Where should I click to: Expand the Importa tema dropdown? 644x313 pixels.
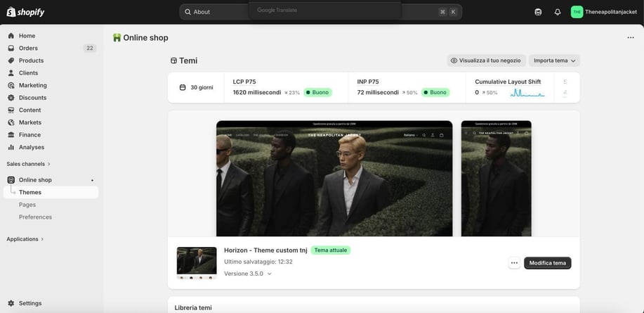554,60
